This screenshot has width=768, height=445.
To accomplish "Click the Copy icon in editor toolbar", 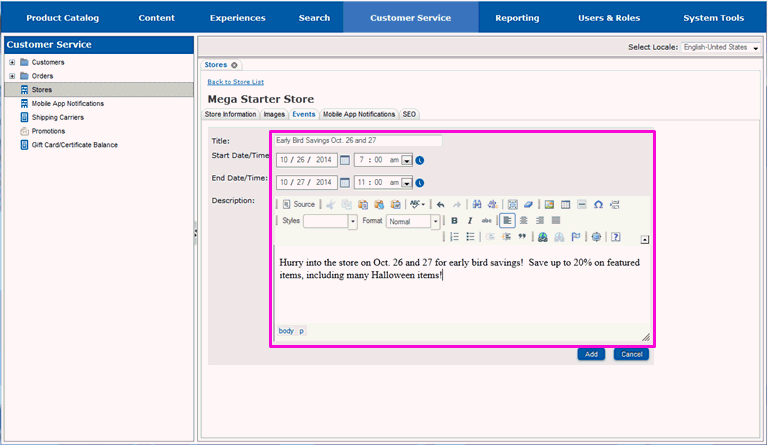I will click(346, 205).
